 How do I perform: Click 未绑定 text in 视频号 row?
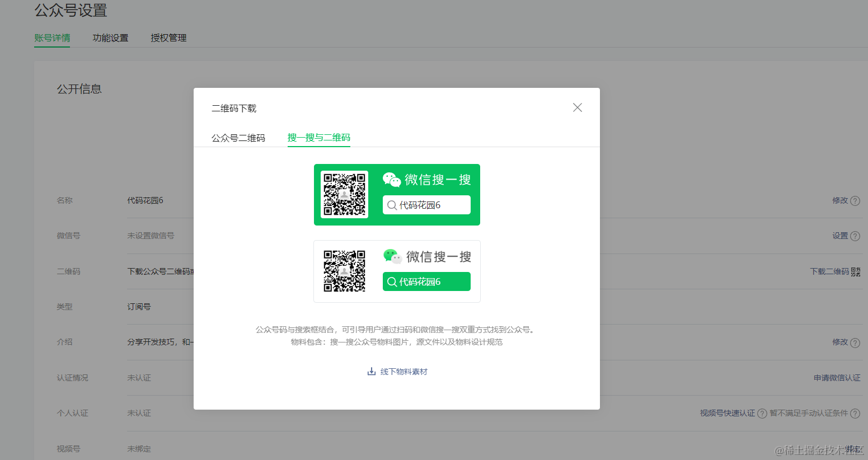tap(139, 449)
